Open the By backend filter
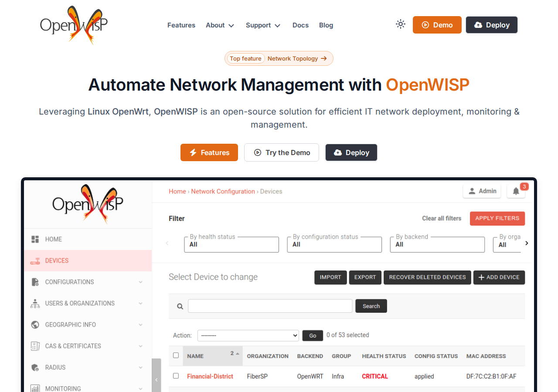 (x=437, y=244)
